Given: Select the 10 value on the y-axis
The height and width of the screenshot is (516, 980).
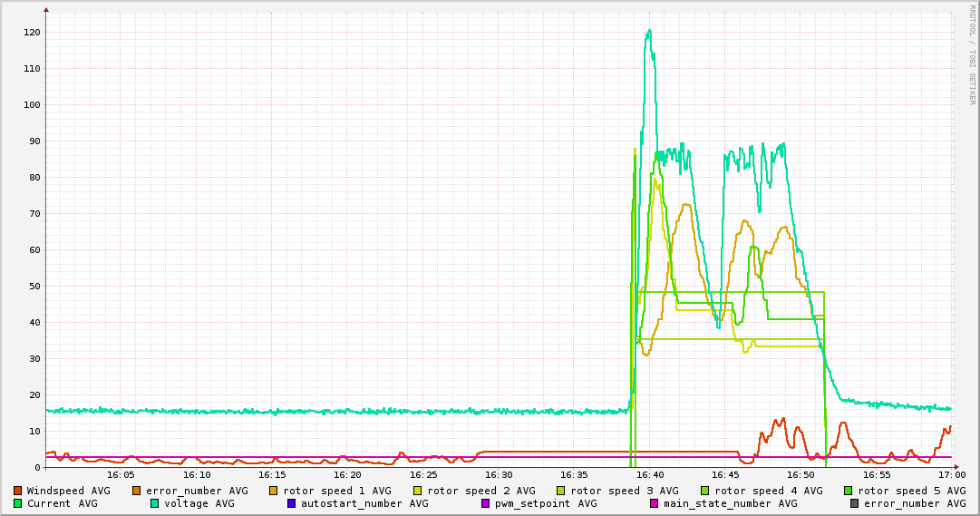Looking at the screenshot, I should (x=34, y=432).
